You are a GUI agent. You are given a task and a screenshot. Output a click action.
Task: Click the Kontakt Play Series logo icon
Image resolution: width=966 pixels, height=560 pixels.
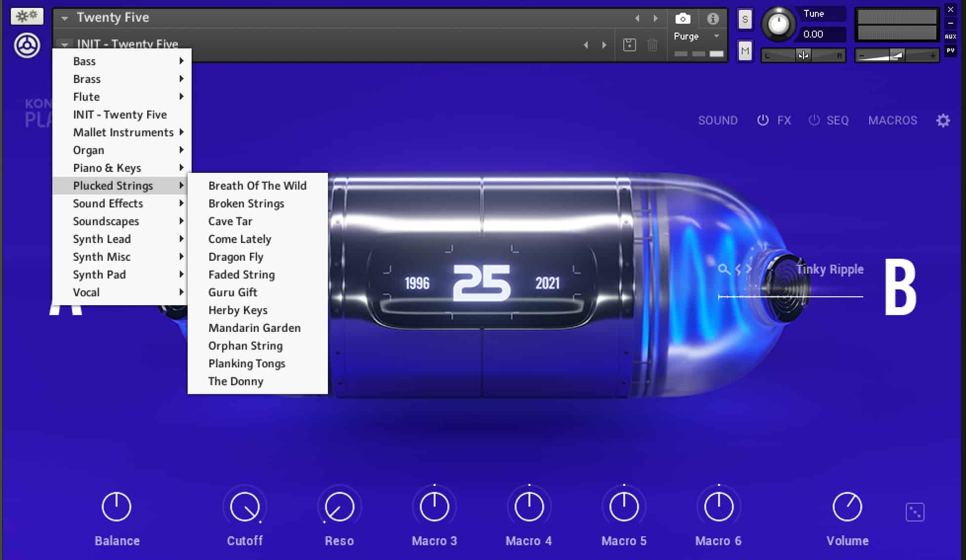point(27,46)
